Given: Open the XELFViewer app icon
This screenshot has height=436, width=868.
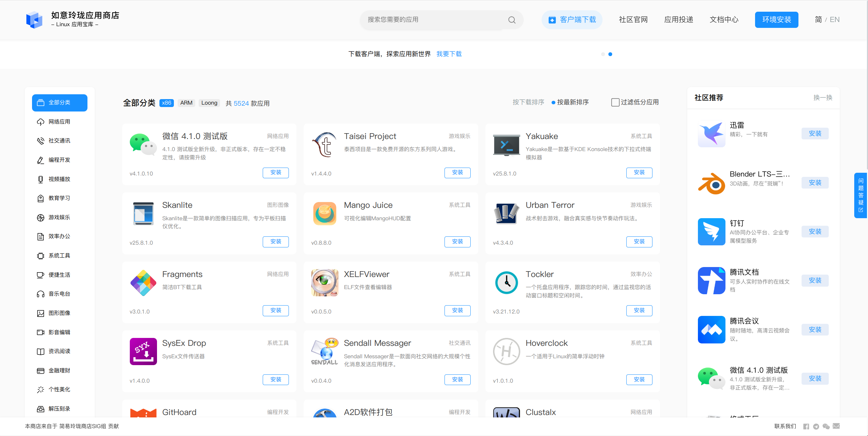Looking at the screenshot, I should click(325, 283).
